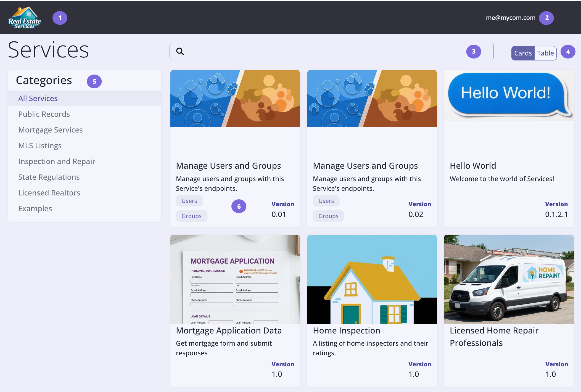Click the Real Estate Services logo
This screenshot has width=581, height=392.
[24, 18]
